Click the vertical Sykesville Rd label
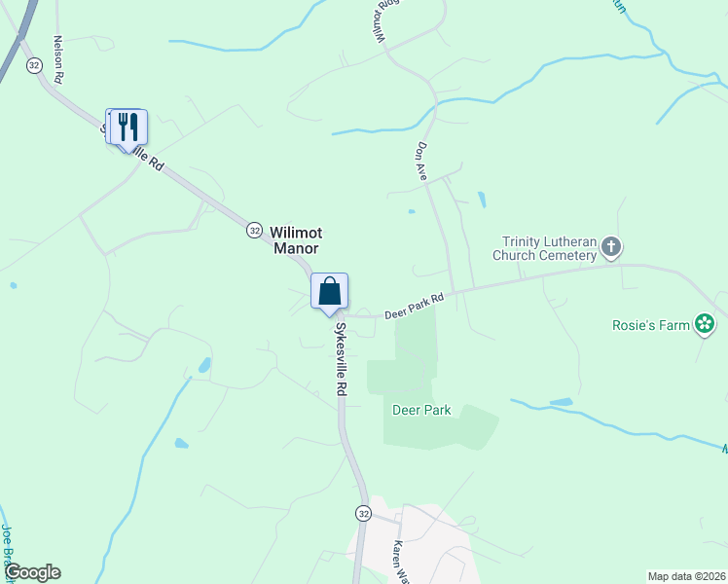The width and height of the screenshot is (728, 584). pyautogui.click(x=342, y=359)
